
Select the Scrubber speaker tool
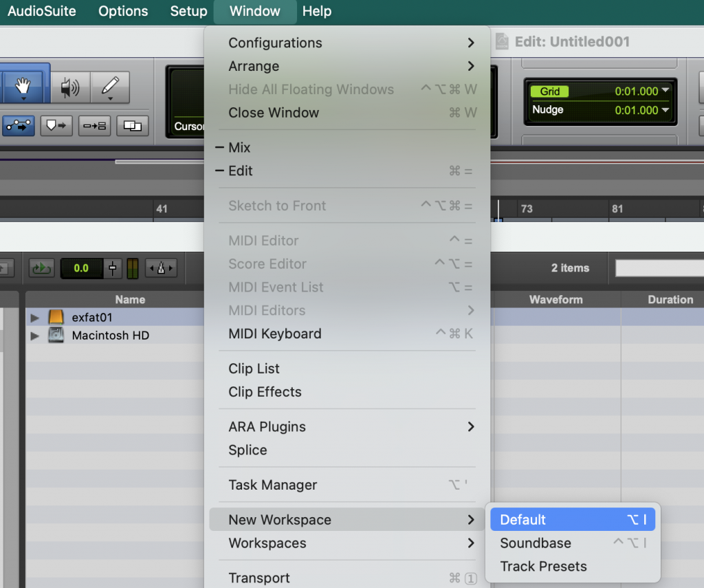click(x=69, y=87)
